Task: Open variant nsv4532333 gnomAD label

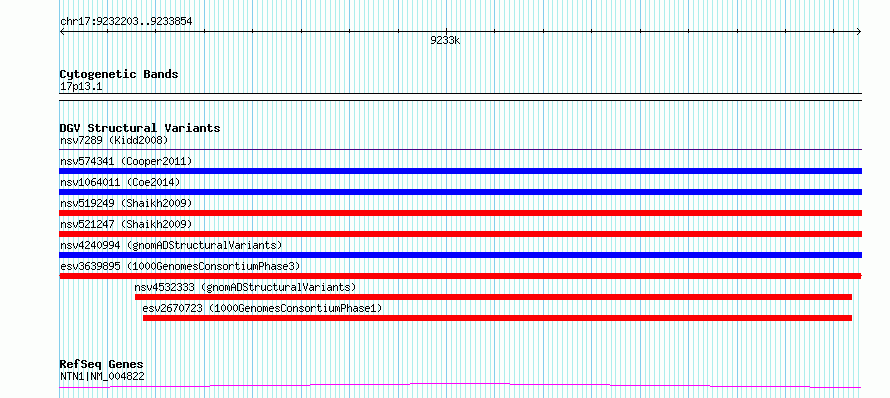Action: pos(245,287)
